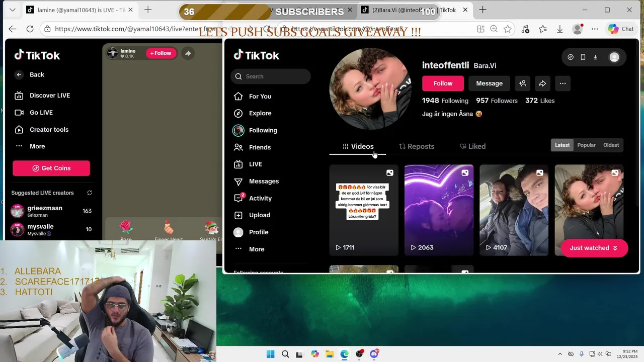This screenshot has width=644, height=362.
Task: Click Get Coins button in back window
Action: (x=51, y=168)
